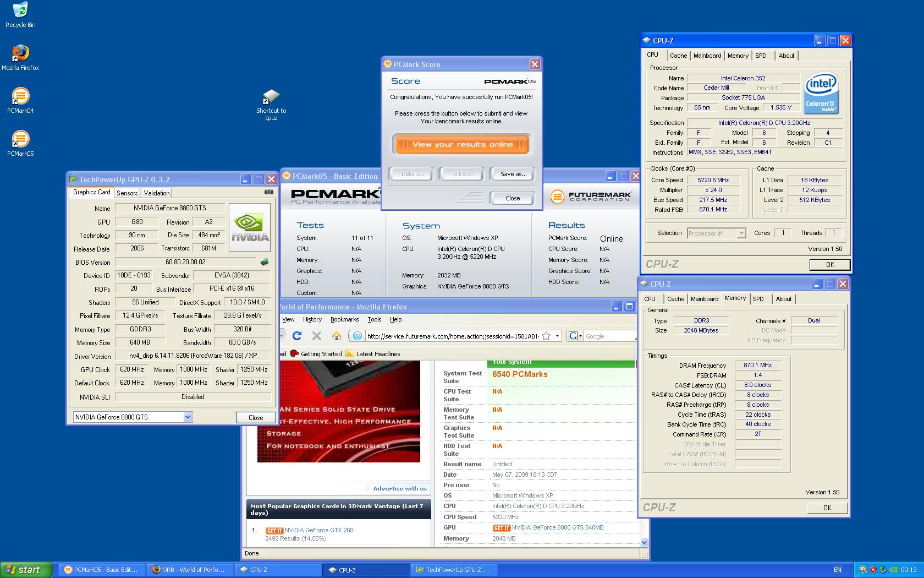Viewport: 924px width, 578px height.
Task: Open the Shortcut to cpuz icon
Action: click(271, 105)
